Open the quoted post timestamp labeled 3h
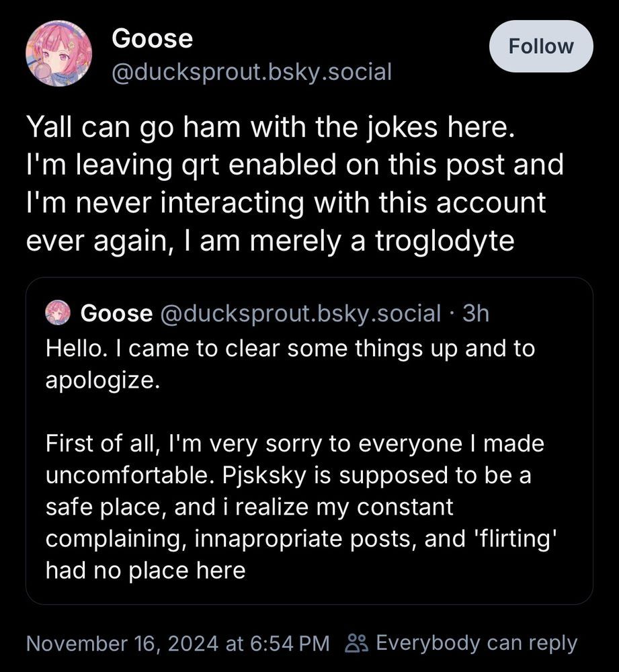The image size is (619, 672). (476, 312)
